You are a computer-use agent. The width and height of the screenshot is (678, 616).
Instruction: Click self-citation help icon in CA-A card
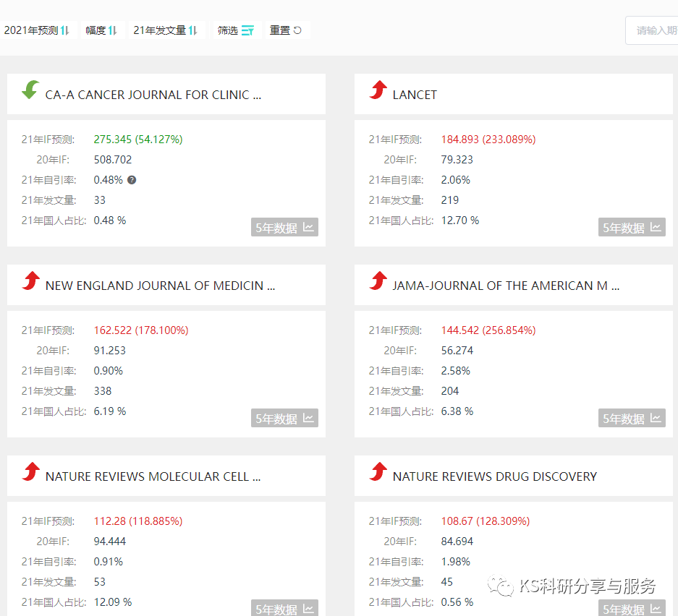pos(132,180)
